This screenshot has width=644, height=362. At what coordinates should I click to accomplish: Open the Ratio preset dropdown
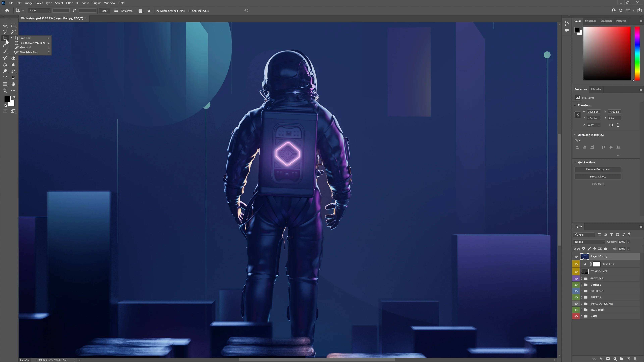pyautogui.click(x=39, y=11)
